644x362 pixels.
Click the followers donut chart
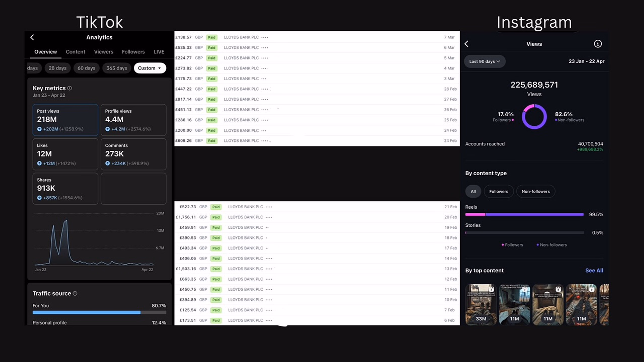pos(534,117)
